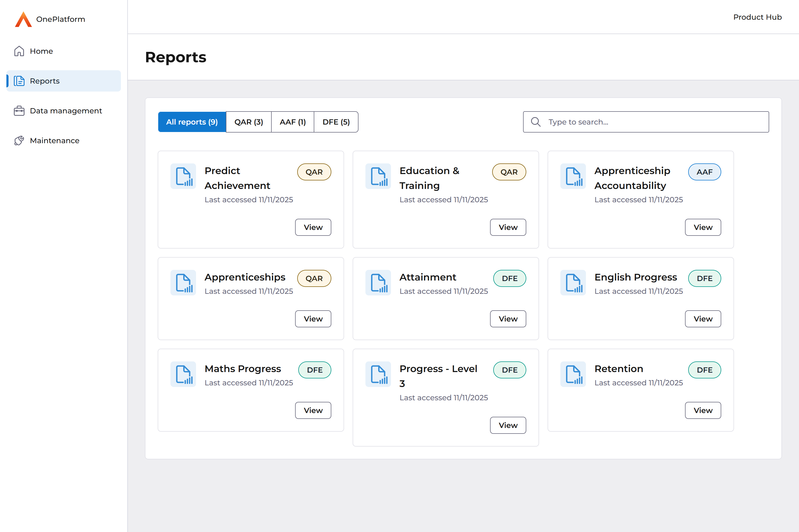Select the DFE (5) filter tab
Image resolution: width=799 pixels, height=532 pixels.
[336, 122]
